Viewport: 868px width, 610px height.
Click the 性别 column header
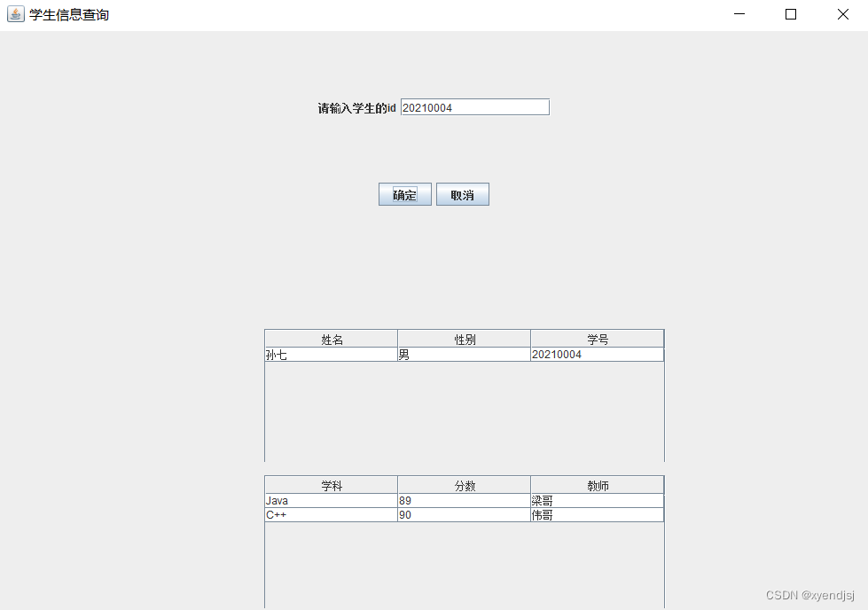click(x=464, y=339)
